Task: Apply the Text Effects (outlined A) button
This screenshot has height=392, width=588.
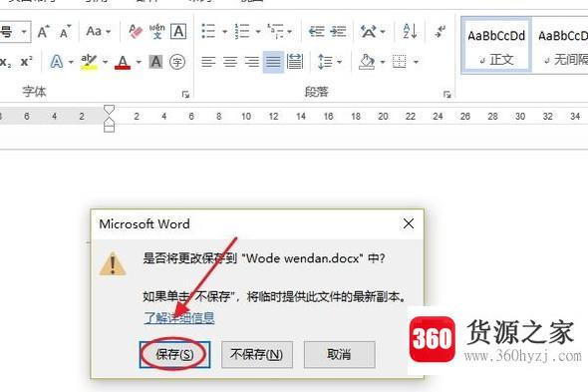Action: click(x=57, y=62)
